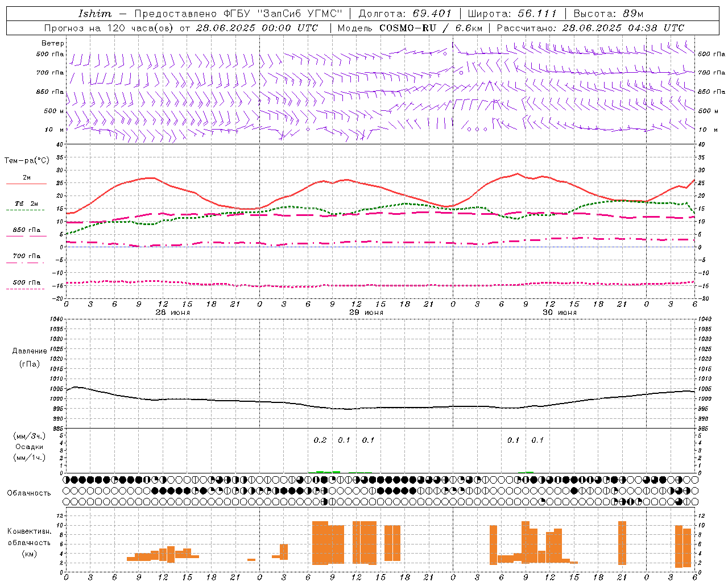
Task: Click the '30 июня' date label
Action: (x=560, y=312)
